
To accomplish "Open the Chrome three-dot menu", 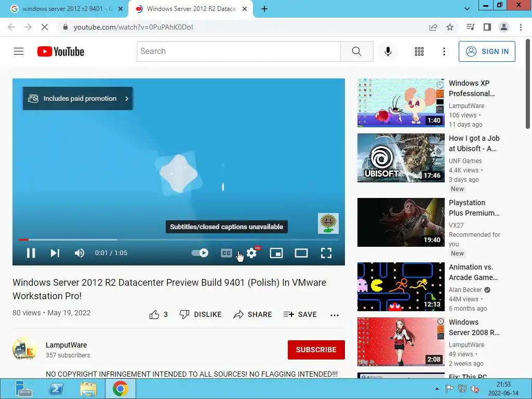I will pyautogui.click(x=521, y=27).
